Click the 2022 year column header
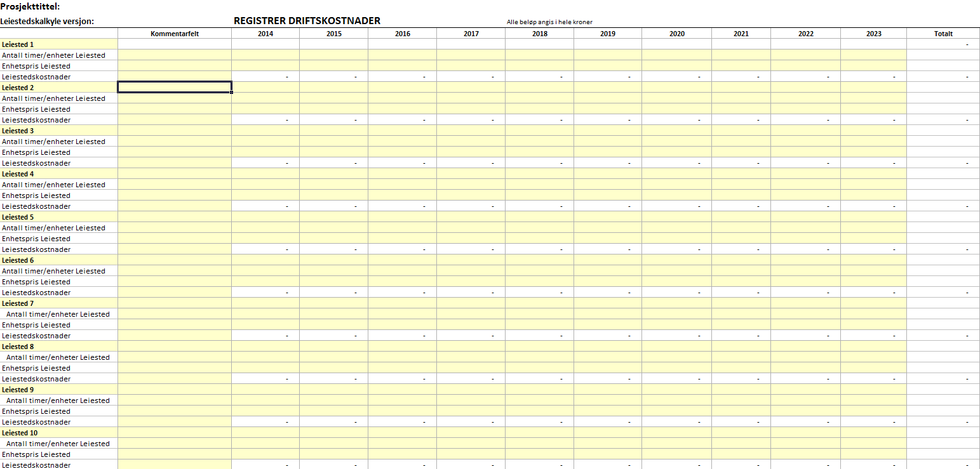Viewport: 980px width, 469px height. 805,34
